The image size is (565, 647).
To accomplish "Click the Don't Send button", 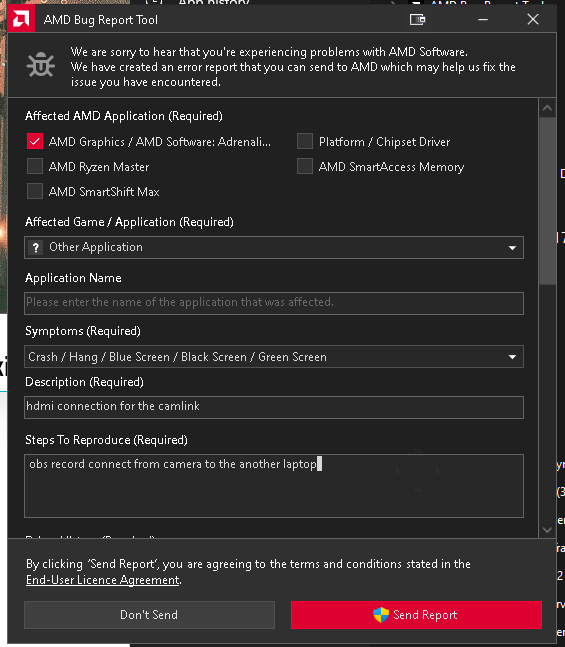I will tap(149, 615).
